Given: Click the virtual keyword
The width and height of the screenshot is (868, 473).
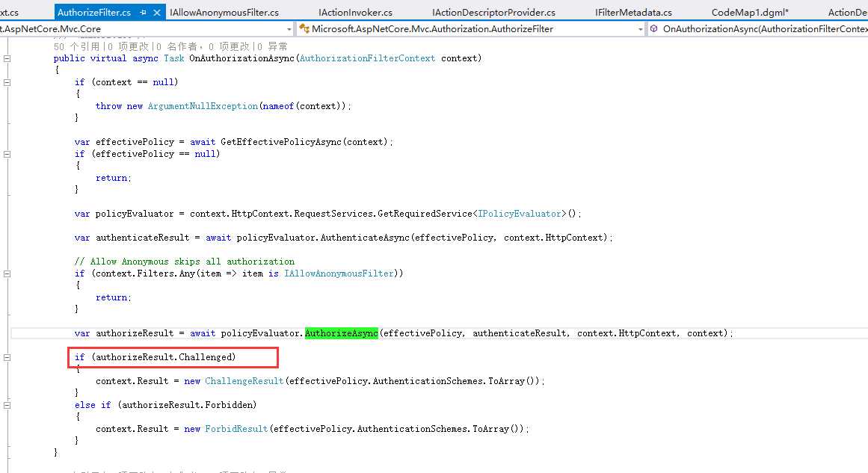Looking at the screenshot, I should (108, 58).
